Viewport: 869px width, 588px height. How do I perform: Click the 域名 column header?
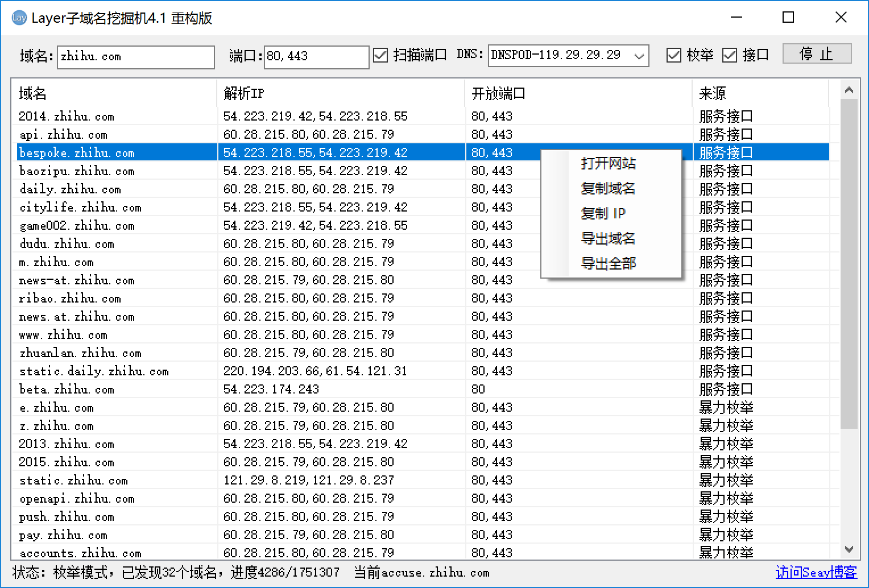click(x=114, y=93)
